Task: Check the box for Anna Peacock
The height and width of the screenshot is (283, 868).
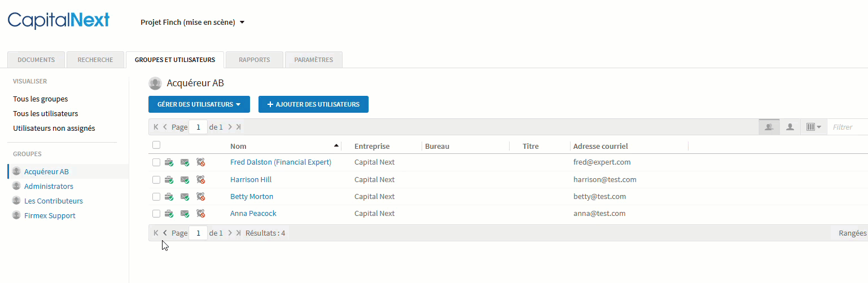Action: tap(156, 214)
